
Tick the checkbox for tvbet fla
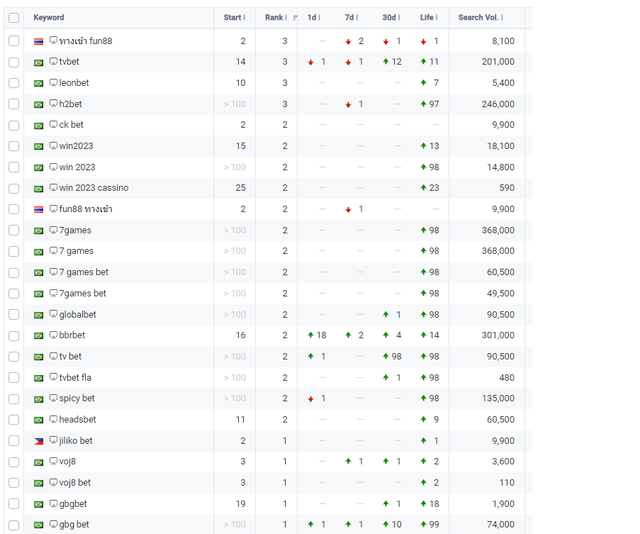(x=13, y=378)
